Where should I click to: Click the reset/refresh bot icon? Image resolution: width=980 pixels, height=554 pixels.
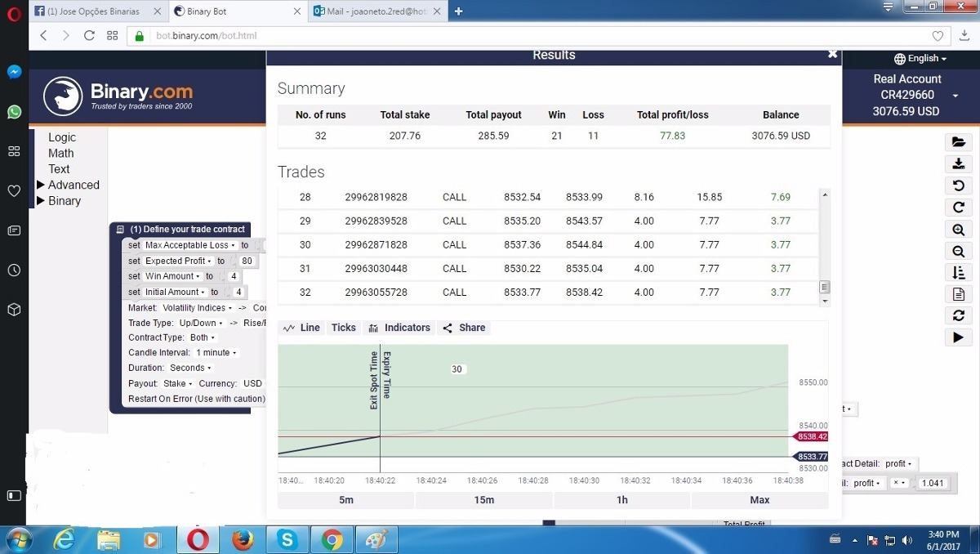pyautogui.click(x=958, y=315)
